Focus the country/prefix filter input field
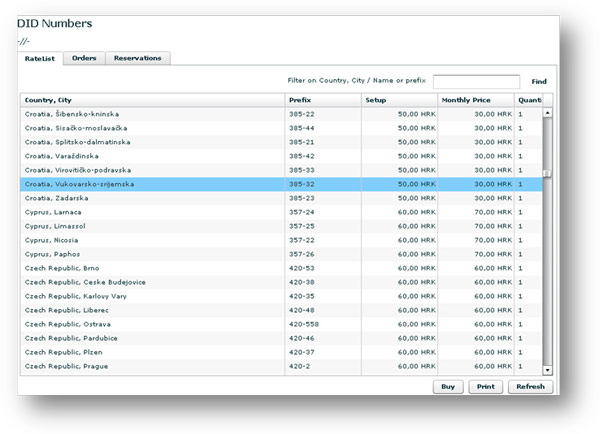 click(476, 82)
